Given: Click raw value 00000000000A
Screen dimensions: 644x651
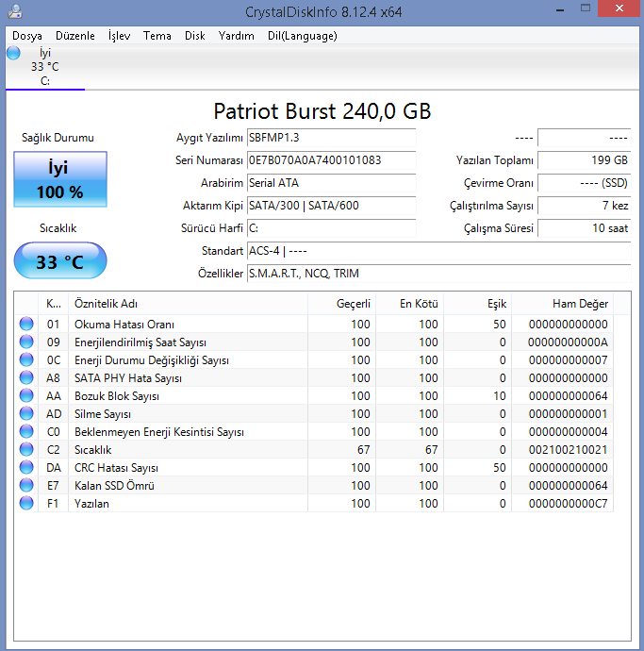Looking at the screenshot, I should point(568,342).
